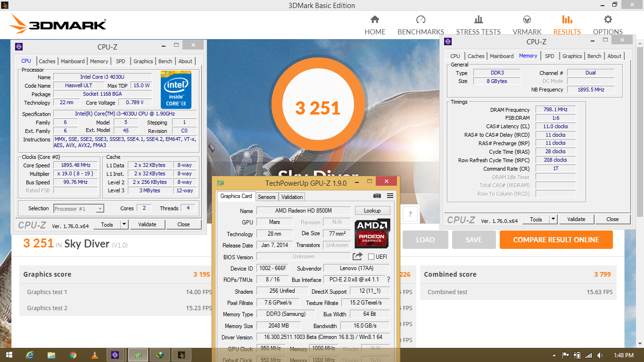Open Bench tab in left CPU-Z

pos(165,61)
